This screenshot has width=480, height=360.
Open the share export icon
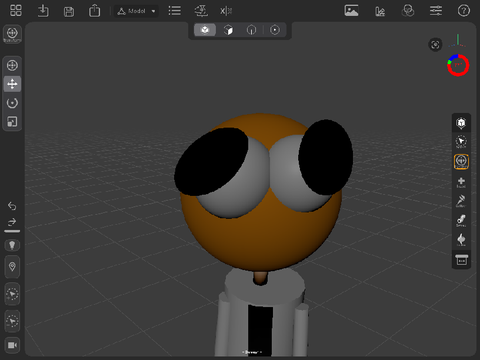click(94, 11)
